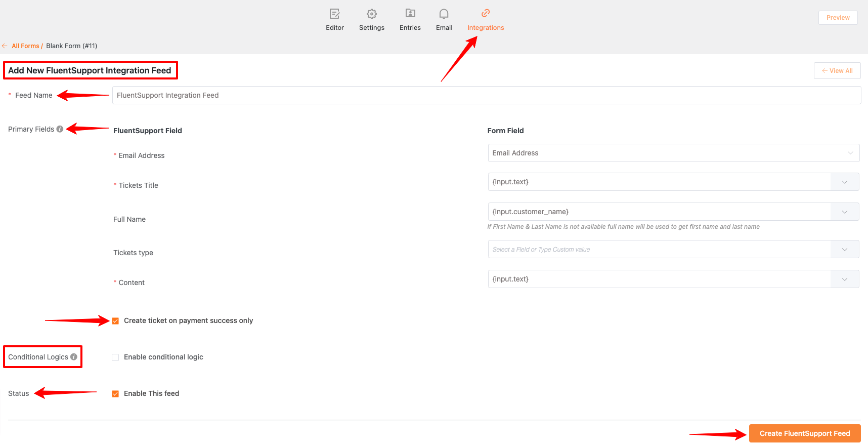Click the Status label
Viewport: 868px width, 444px height.
point(19,393)
